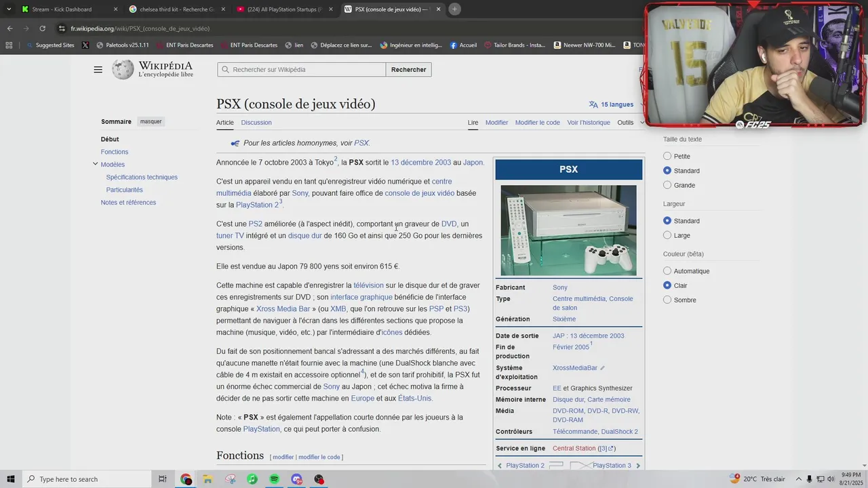Image resolution: width=868 pixels, height=488 pixels.
Task: Jump to Spécifications techniques in the sommaire
Action: pyautogui.click(x=142, y=178)
